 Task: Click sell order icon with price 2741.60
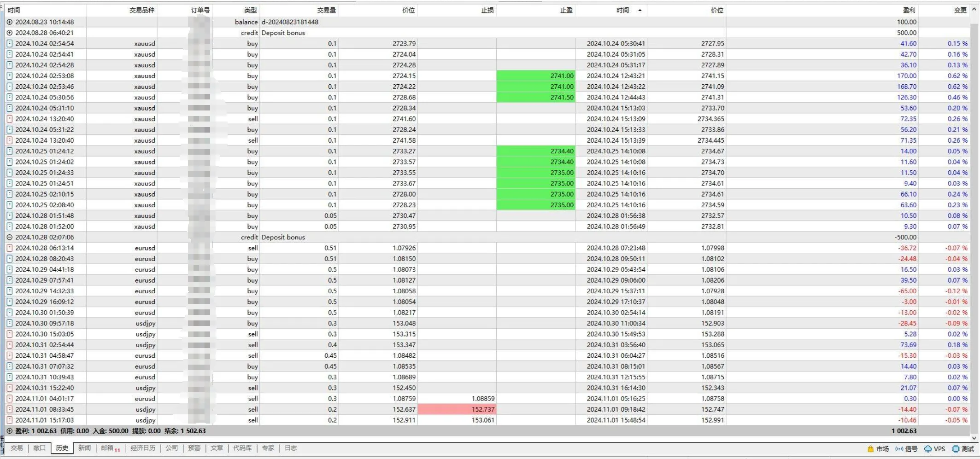coord(9,119)
